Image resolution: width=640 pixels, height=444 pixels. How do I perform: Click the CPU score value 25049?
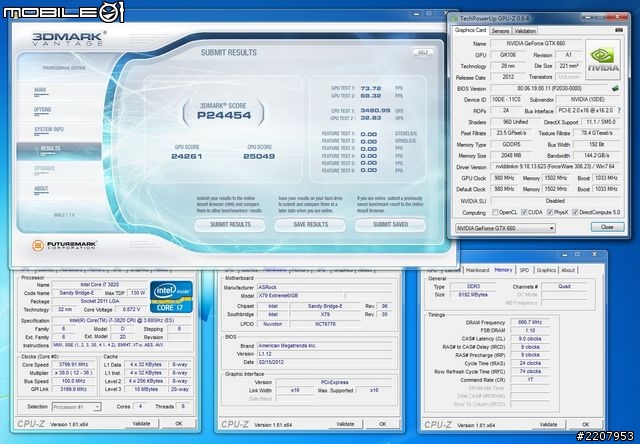(x=259, y=156)
